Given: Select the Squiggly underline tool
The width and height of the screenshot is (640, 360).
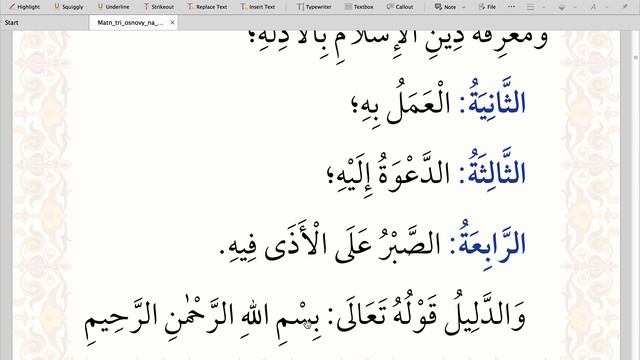Looking at the screenshot, I should pos(69,7).
